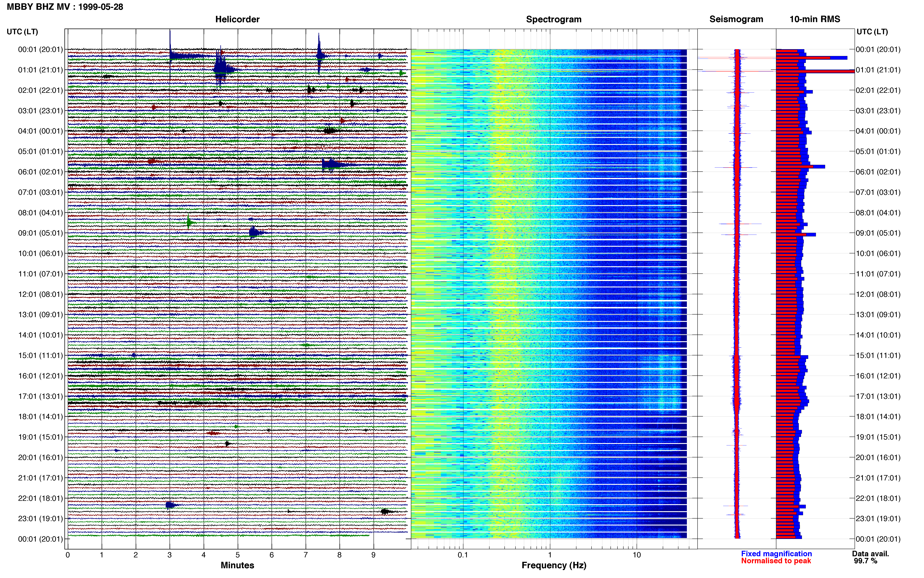Select the left time label '16:01 (12:01)'
Image resolution: width=924 pixels, height=578 pixels.
coord(40,376)
